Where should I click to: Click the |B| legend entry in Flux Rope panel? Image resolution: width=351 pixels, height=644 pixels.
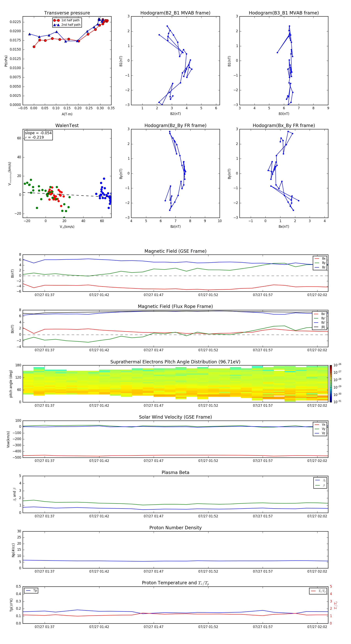tap(320, 327)
